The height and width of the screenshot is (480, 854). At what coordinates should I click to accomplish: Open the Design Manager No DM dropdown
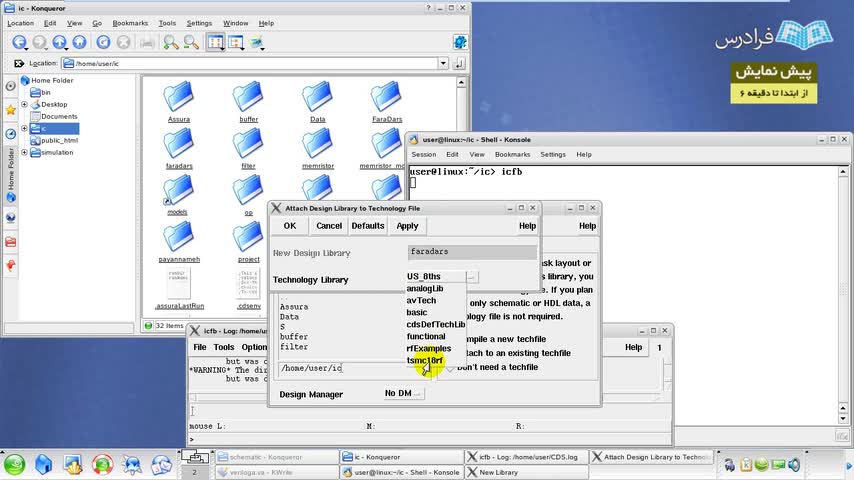tap(402, 393)
